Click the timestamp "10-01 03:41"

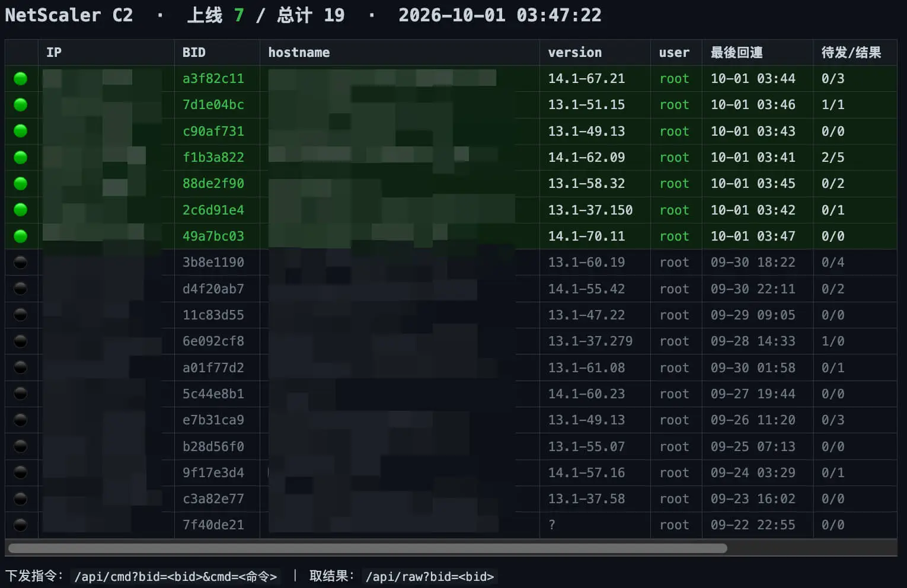coord(753,157)
